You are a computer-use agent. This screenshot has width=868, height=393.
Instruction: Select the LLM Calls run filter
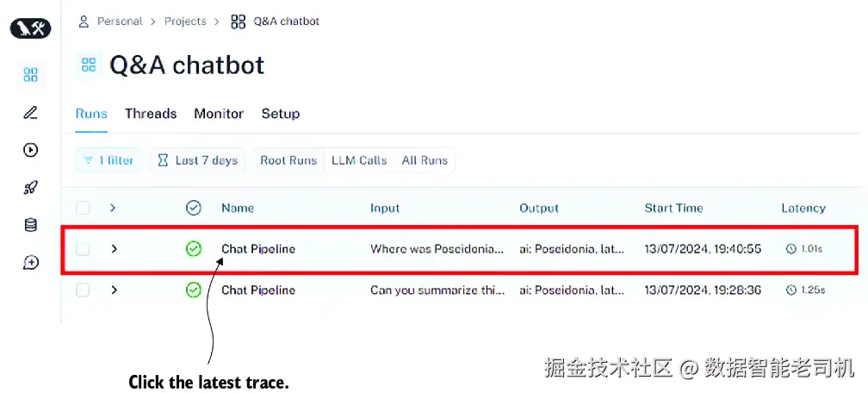(359, 160)
